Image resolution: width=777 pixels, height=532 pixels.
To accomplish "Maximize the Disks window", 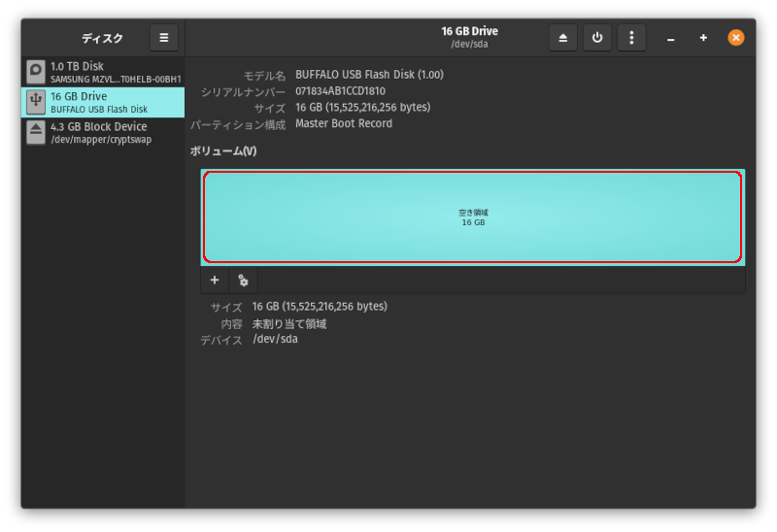I will tap(703, 38).
